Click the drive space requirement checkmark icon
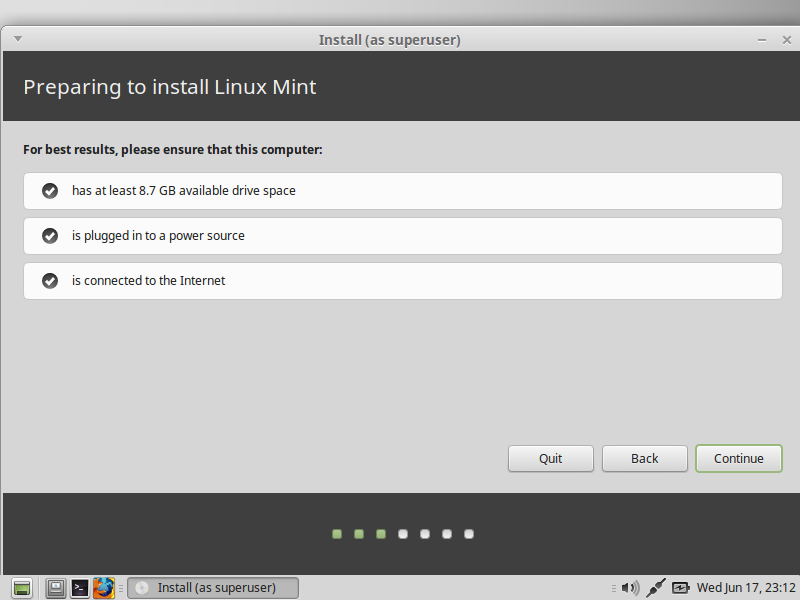 [x=50, y=191]
